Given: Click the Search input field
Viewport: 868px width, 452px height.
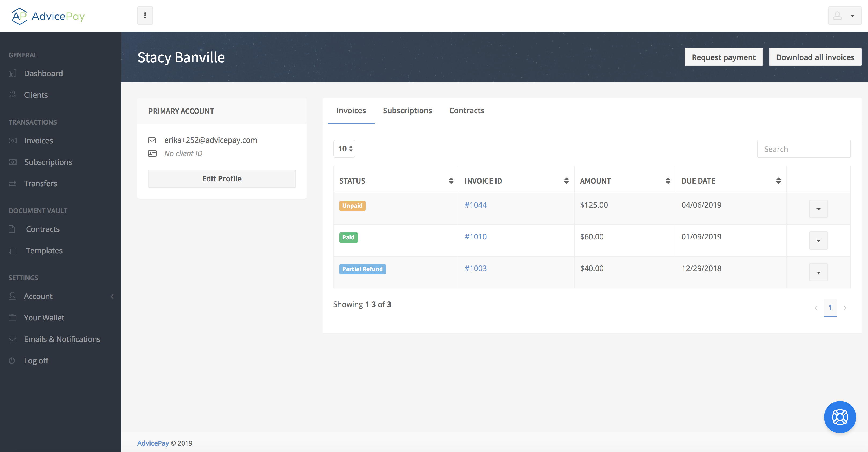Looking at the screenshot, I should pos(804,149).
